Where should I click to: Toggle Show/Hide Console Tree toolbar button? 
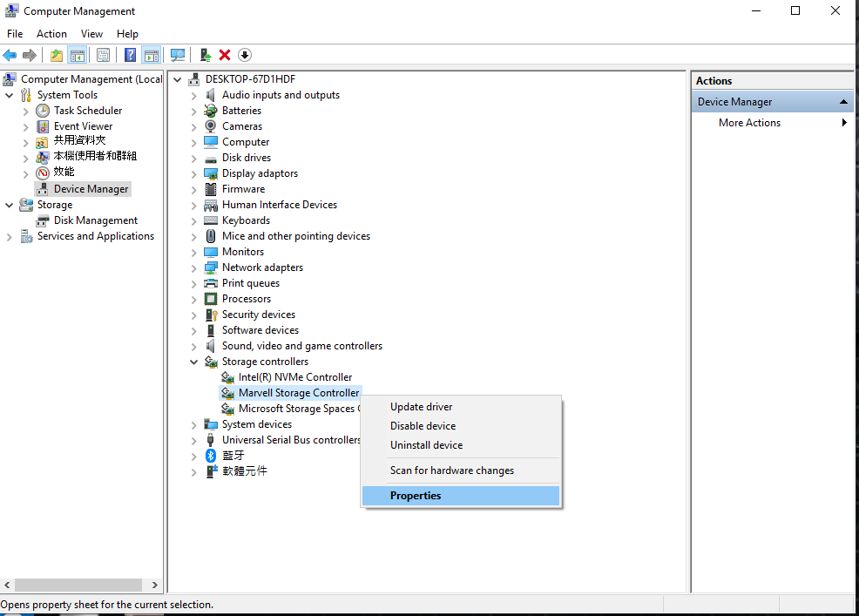coord(78,55)
